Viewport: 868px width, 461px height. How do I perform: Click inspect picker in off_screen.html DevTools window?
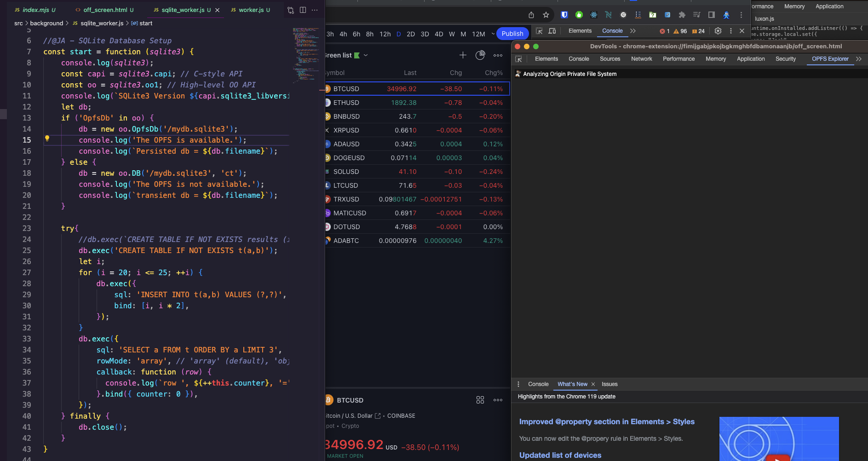pyautogui.click(x=518, y=59)
